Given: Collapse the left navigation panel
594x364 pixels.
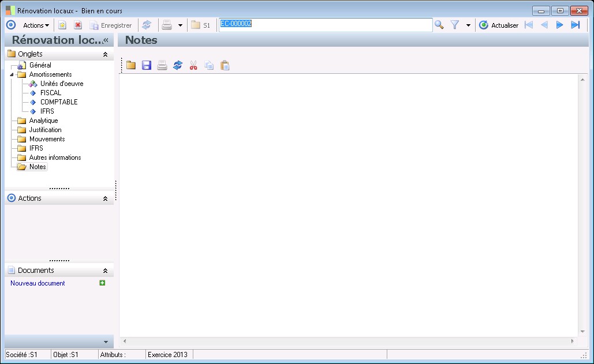Looking at the screenshot, I should coord(106,40).
